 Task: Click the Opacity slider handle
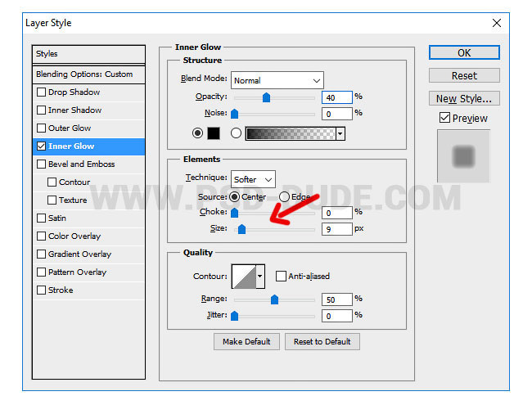pyautogui.click(x=266, y=97)
